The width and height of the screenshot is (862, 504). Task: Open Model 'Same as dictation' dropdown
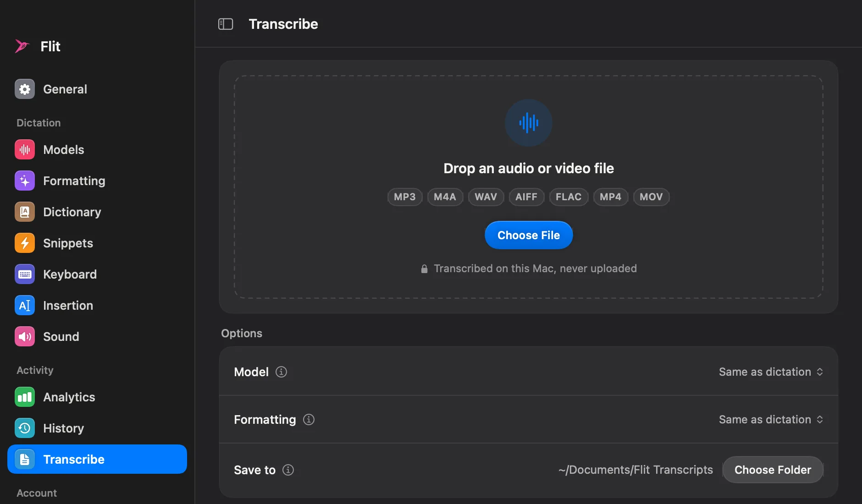point(771,372)
